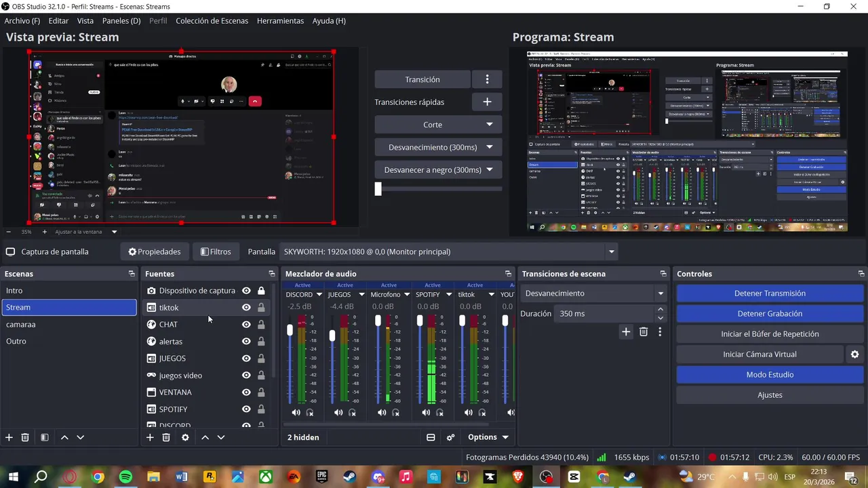This screenshot has height=488, width=868.
Task: Open the Paneles (D) menu
Action: point(121,21)
